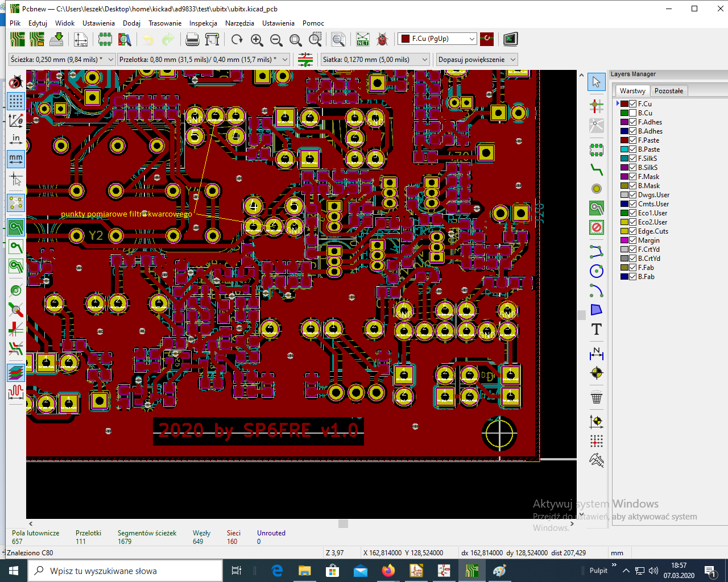Switch units to millimeters
Screen dimensions: 728x582
tap(16, 159)
